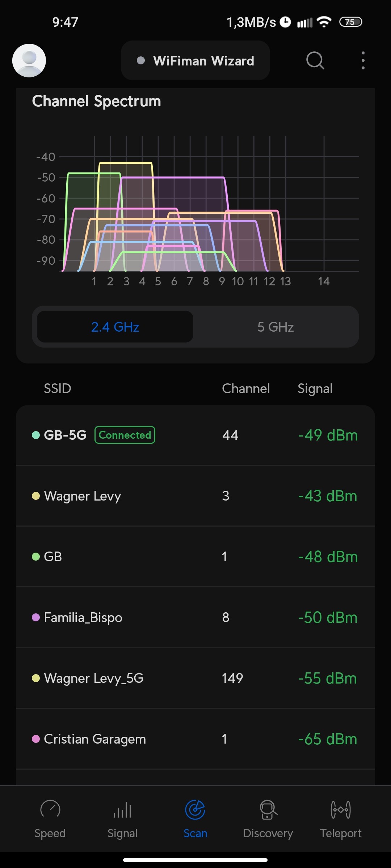The width and height of the screenshot is (391, 868).
Task: Switch spectrum to 2.4 GHz band
Action: point(115,327)
